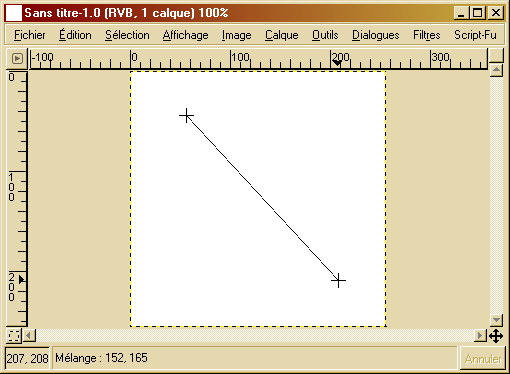This screenshot has height=374, width=510.
Task: Click the image menu arrow button at ruler corner
Action: pos(17,59)
